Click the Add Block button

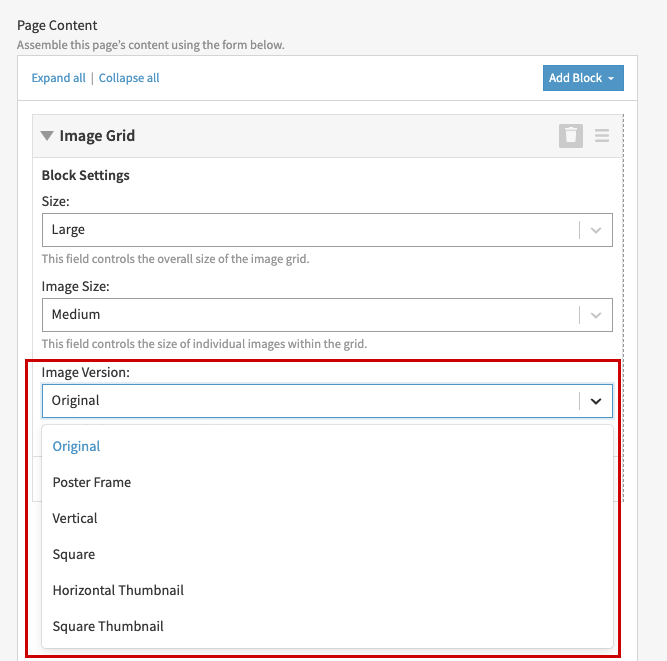(x=583, y=78)
